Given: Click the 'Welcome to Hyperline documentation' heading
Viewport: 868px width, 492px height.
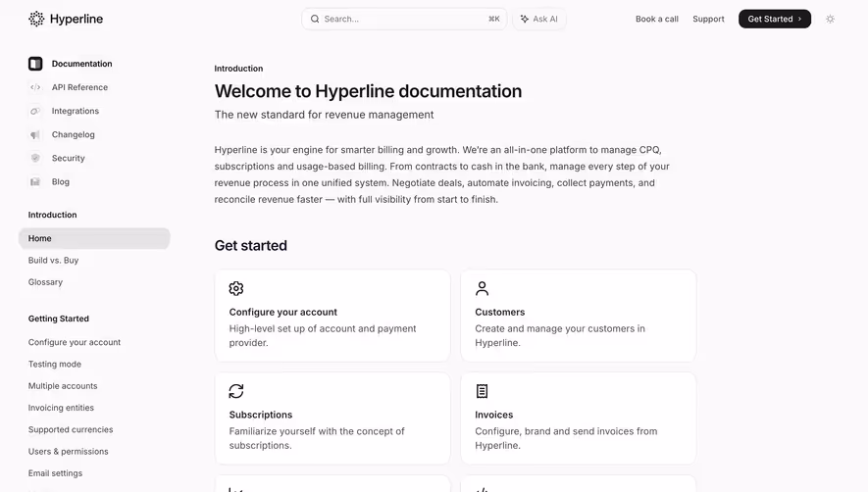Looking at the screenshot, I should point(368,91).
